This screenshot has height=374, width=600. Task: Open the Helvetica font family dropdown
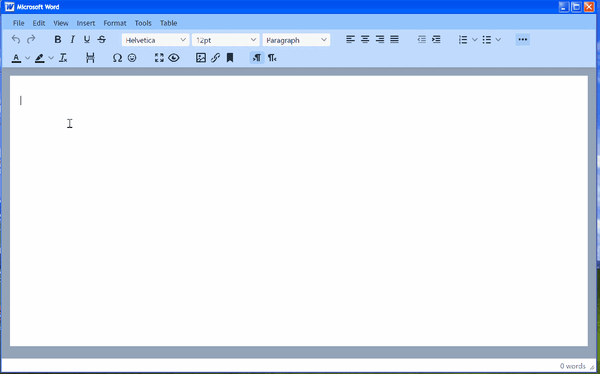click(155, 40)
